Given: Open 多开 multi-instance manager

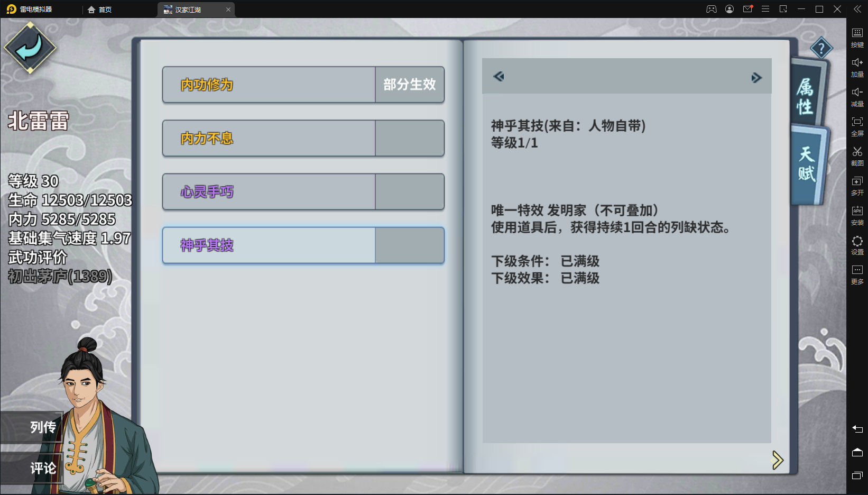Looking at the screenshot, I should 857,185.
